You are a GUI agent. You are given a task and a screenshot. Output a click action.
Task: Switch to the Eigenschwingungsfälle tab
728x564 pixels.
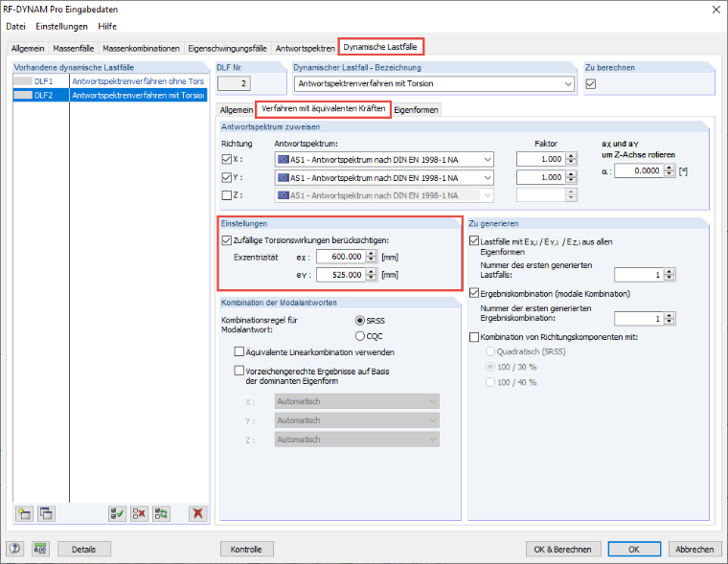[228, 48]
